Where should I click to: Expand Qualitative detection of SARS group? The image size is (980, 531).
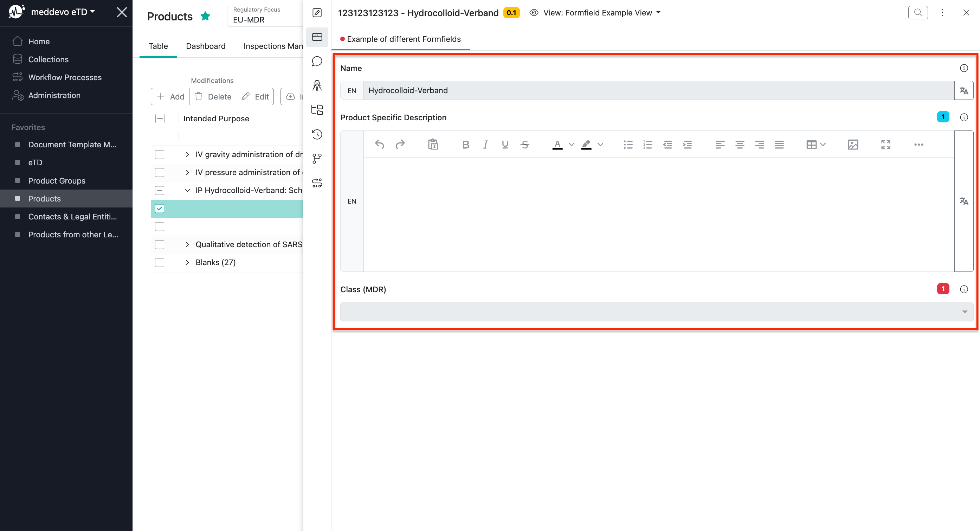tap(187, 244)
